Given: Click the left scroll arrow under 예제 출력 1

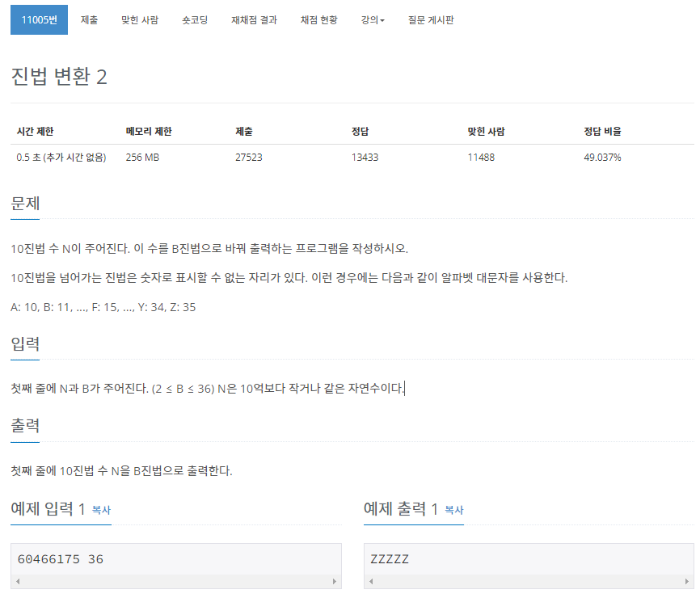Looking at the screenshot, I should tap(371, 580).
